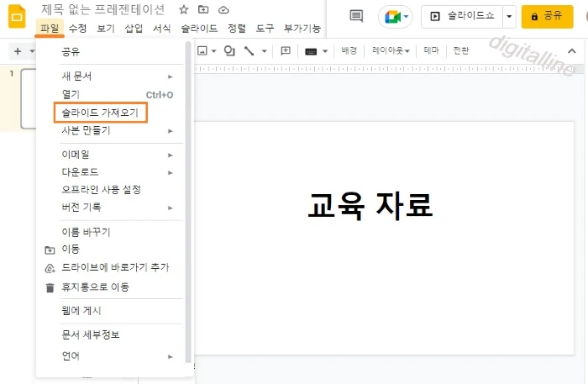The width and height of the screenshot is (588, 384).
Task: Click the presentation title 제목 없는 프레젠테이션
Action: coord(102,10)
